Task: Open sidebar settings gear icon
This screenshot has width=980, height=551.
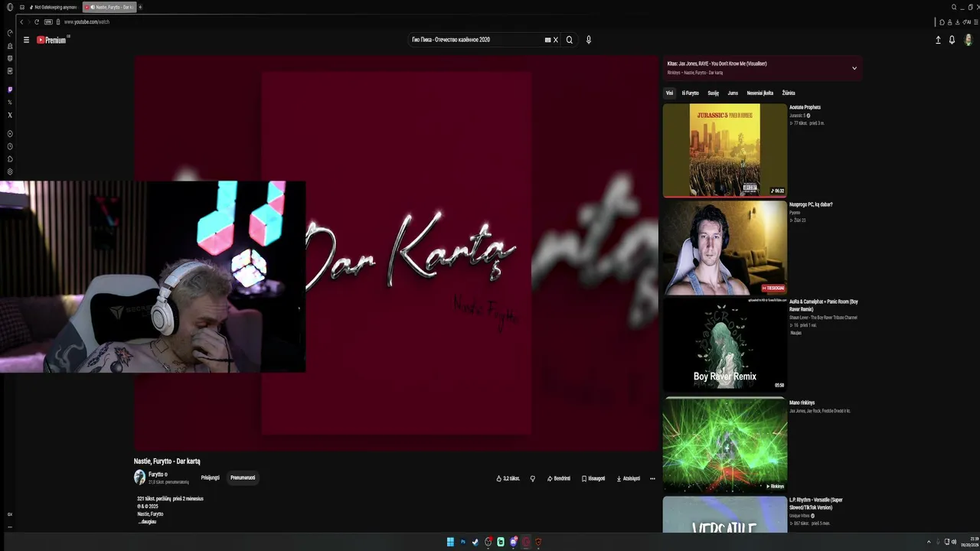Action: coord(10,171)
